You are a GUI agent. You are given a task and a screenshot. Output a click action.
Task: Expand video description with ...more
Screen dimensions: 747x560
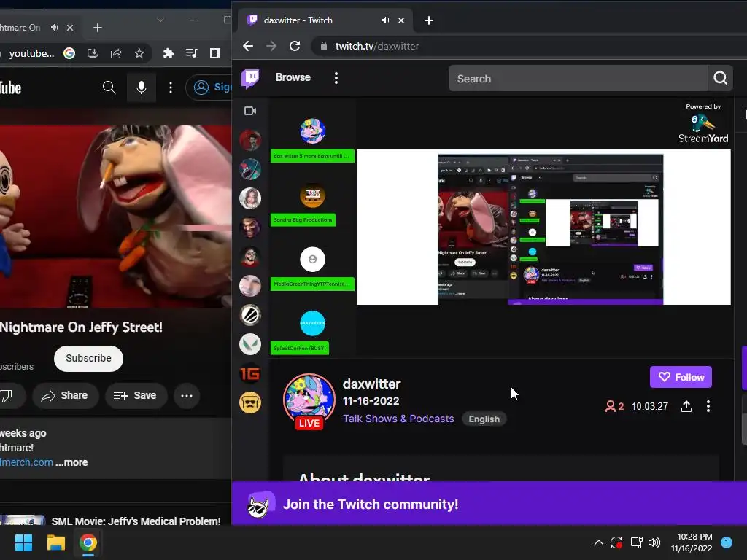pos(72,462)
